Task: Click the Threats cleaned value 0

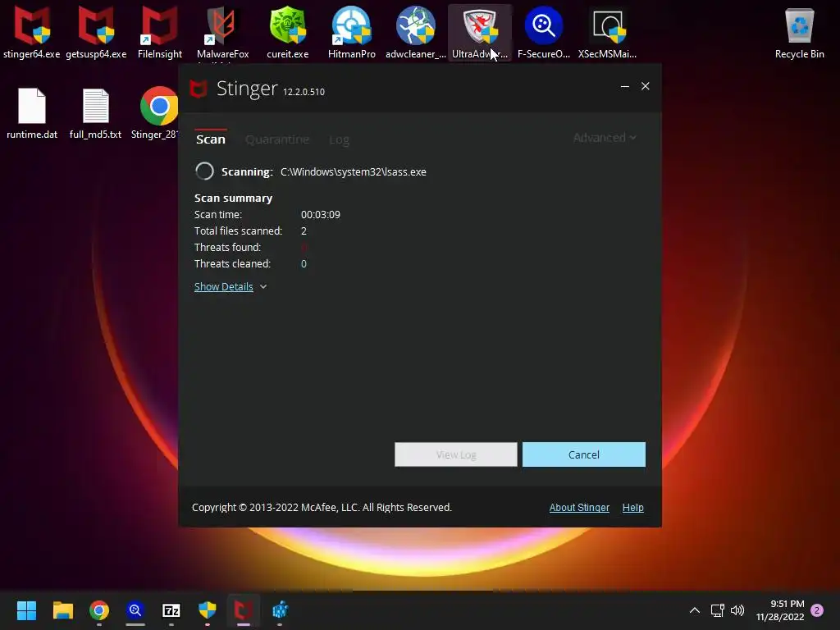Action: point(304,263)
